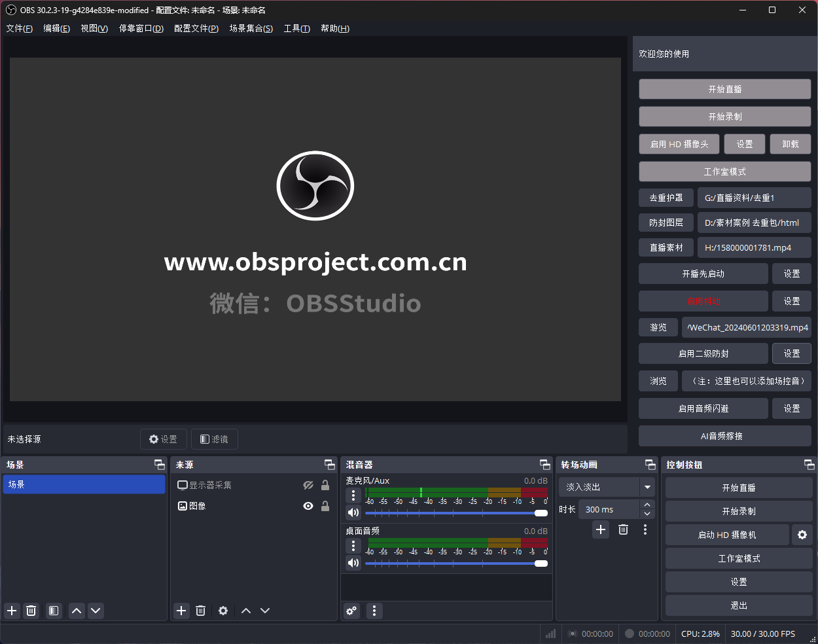Lock the 图像 source
818x644 pixels.
coord(325,506)
